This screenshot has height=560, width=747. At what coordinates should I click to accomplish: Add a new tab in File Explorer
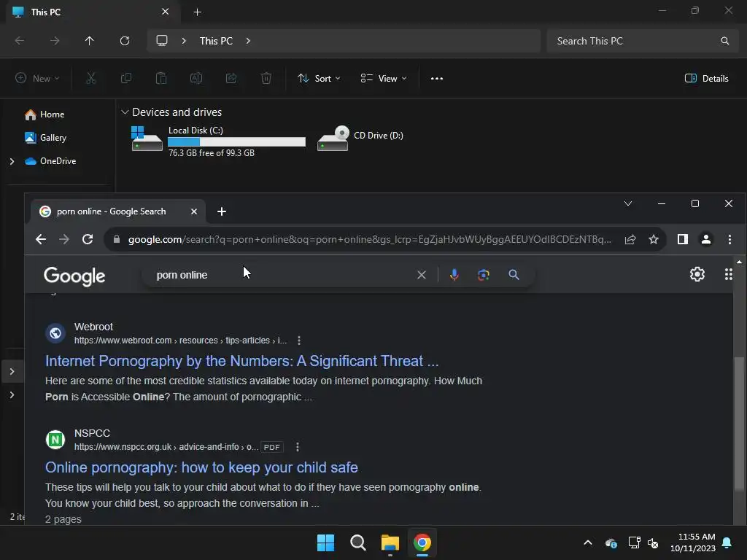click(x=197, y=12)
